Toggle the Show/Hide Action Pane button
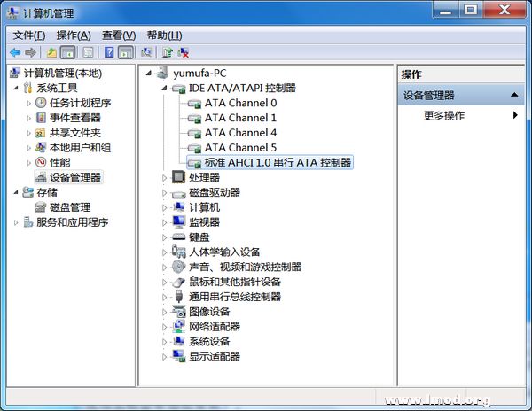 (x=126, y=52)
